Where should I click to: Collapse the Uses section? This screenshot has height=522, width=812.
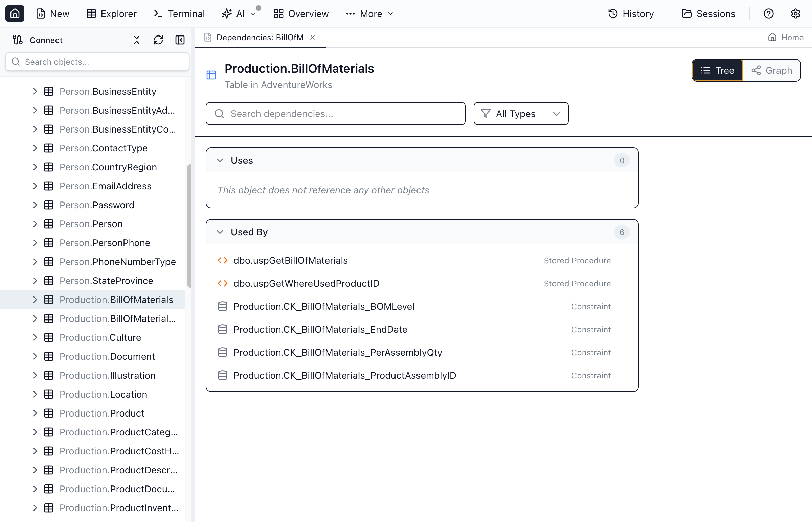221,160
